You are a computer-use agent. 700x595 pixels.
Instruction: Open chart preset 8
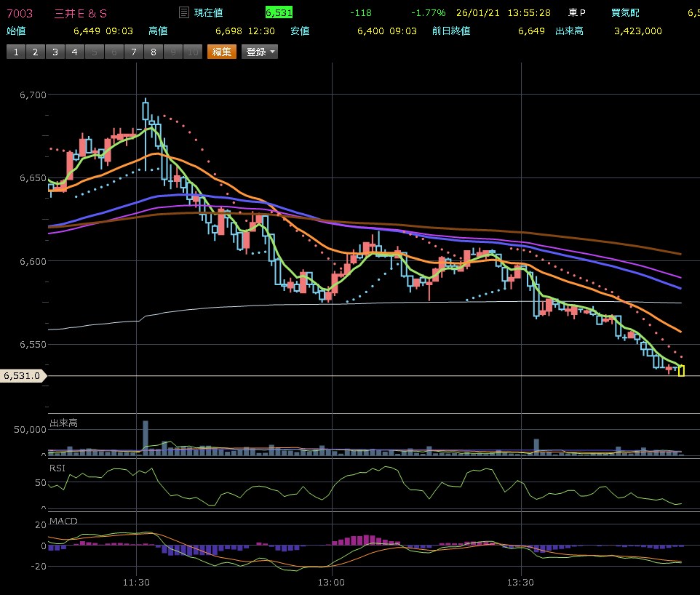click(153, 52)
